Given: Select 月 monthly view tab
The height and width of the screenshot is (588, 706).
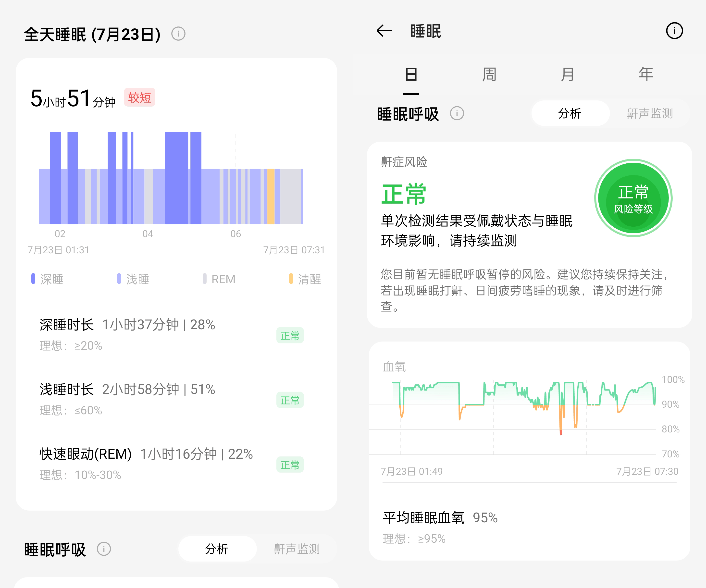Looking at the screenshot, I should coord(568,73).
